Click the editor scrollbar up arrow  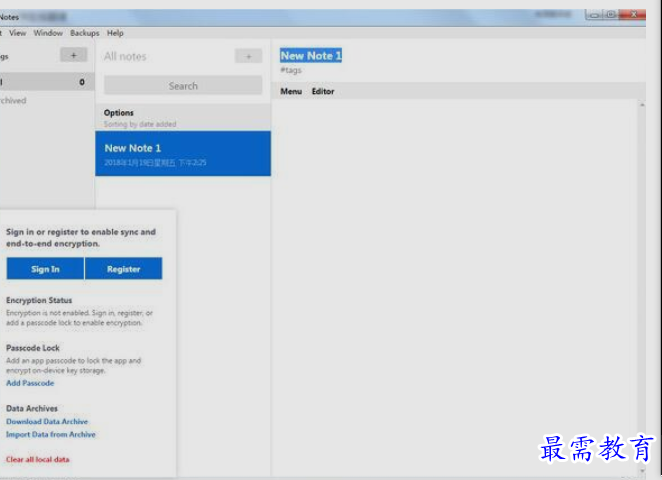coord(642,105)
